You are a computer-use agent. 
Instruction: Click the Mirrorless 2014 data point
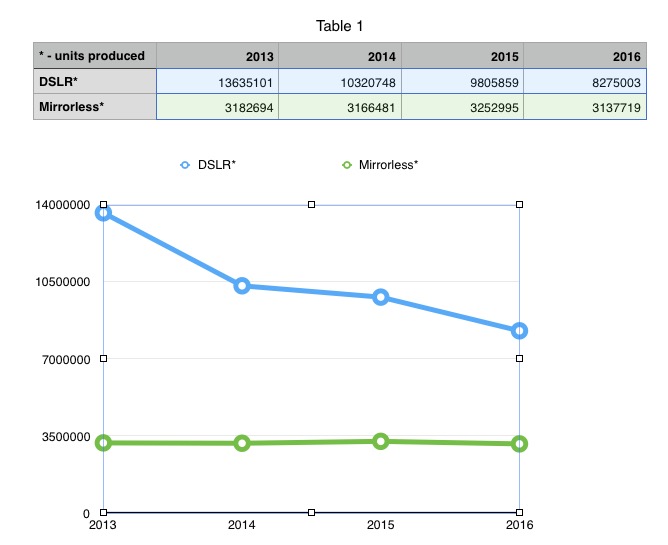242,443
